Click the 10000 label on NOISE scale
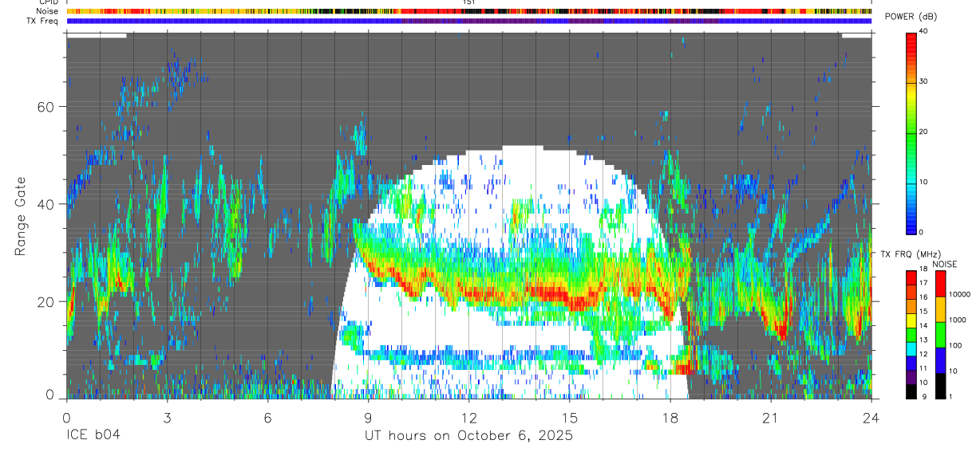The height and width of the screenshot is (452, 980). pos(959,294)
